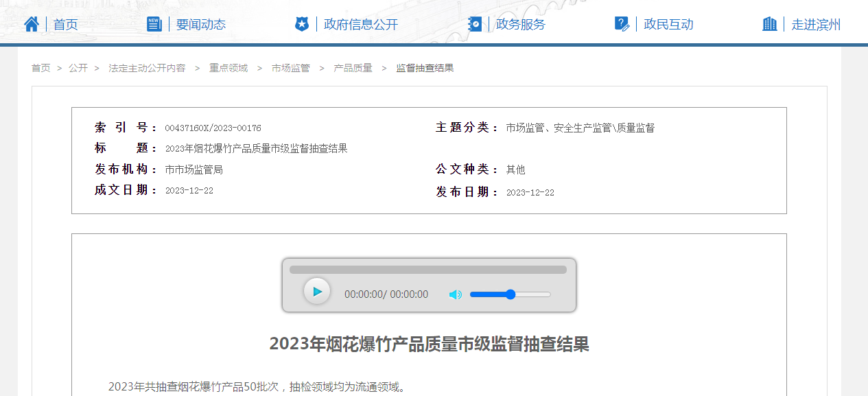Click the question icon beside 政民互动
This screenshot has width=868, height=396.
[x=622, y=24]
